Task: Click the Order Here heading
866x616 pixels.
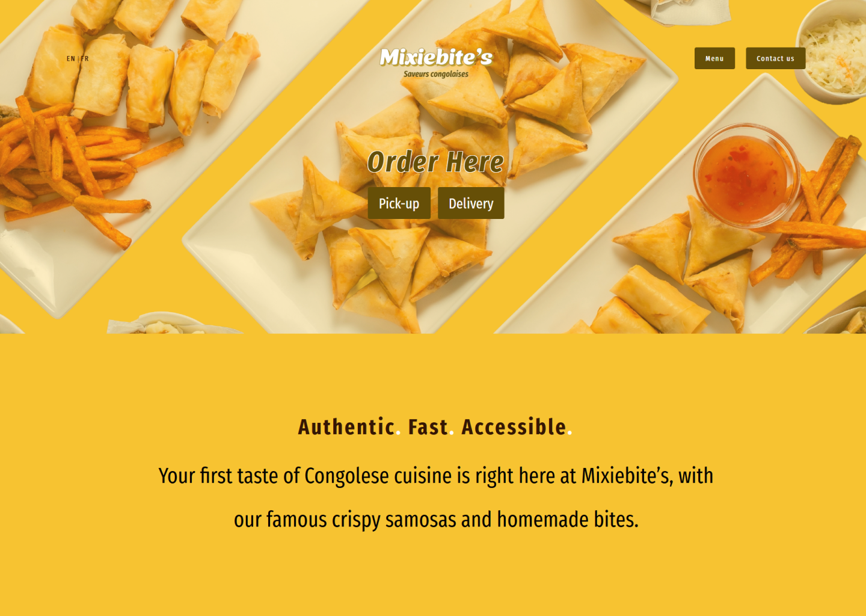Action: click(x=435, y=162)
